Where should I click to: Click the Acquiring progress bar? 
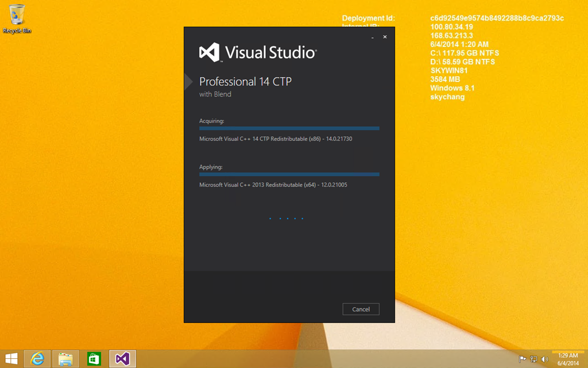[x=289, y=128]
